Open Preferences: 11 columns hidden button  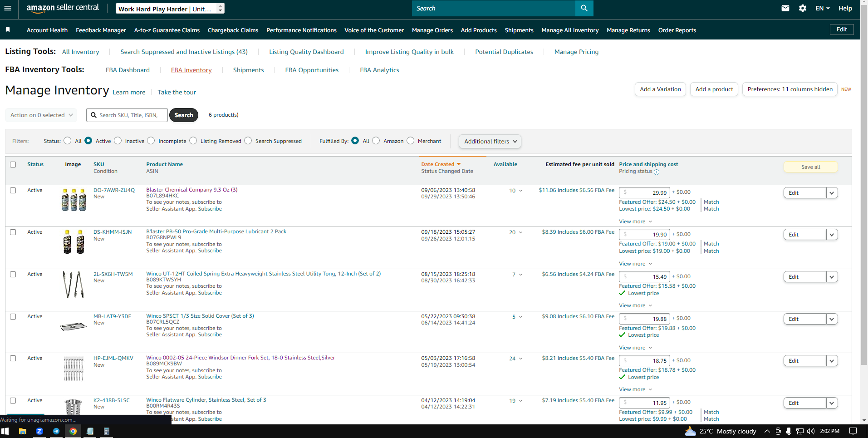pos(790,89)
